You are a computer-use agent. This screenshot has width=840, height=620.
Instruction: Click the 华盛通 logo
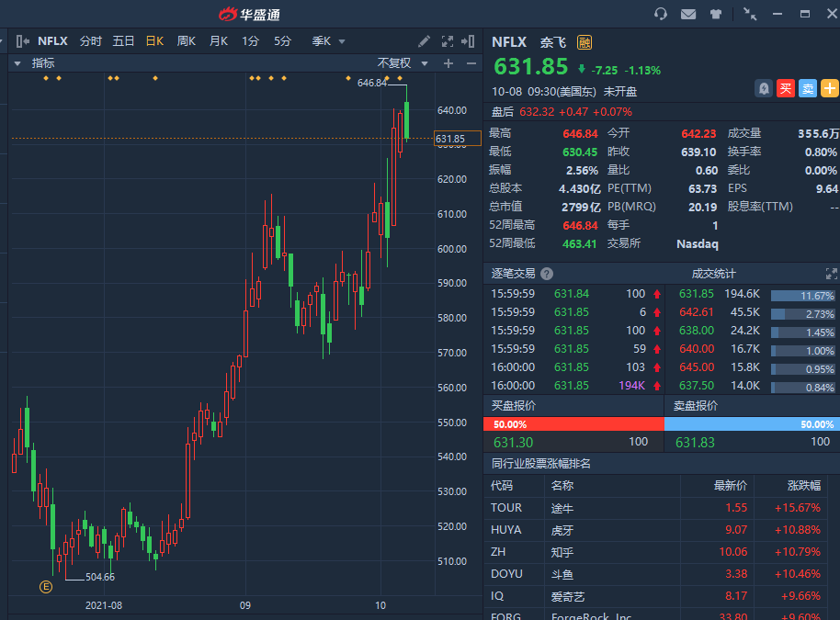click(x=250, y=15)
